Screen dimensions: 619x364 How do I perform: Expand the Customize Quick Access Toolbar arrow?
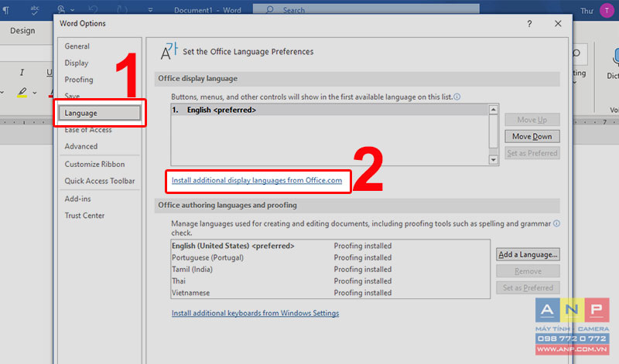(x=150, y=10)
